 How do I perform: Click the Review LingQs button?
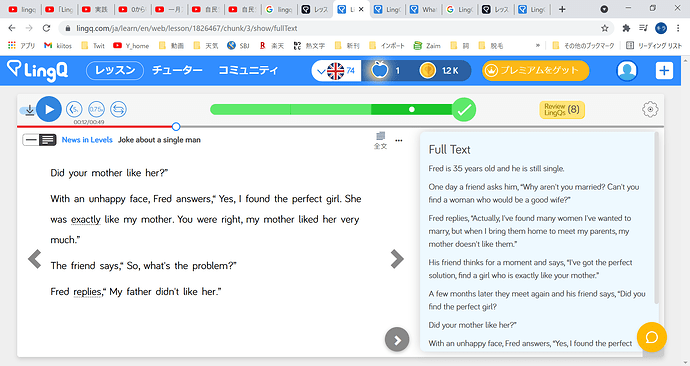pyautogui.click(x=562, y=110)
